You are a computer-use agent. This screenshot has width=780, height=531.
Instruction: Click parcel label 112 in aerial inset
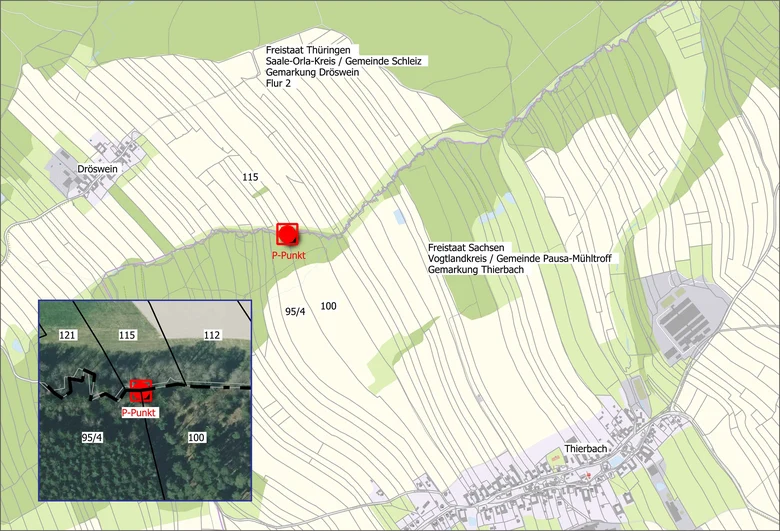click(212, 335)
